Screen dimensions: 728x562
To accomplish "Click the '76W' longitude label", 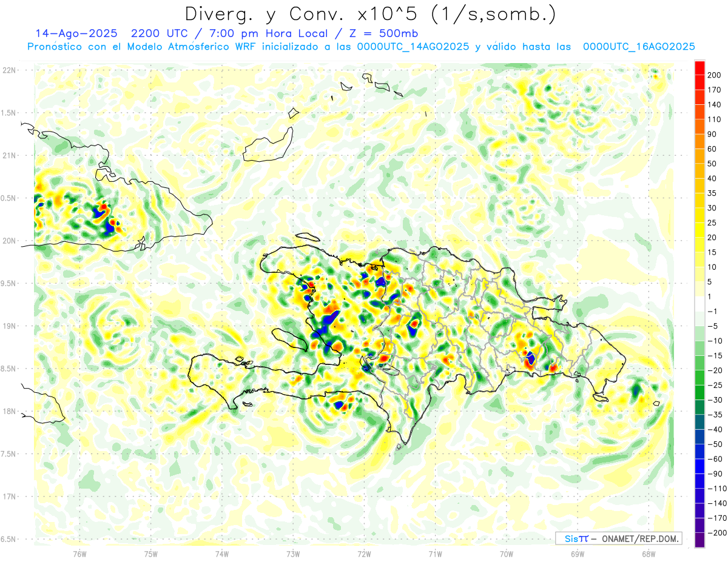I will (x=79, y=553).
